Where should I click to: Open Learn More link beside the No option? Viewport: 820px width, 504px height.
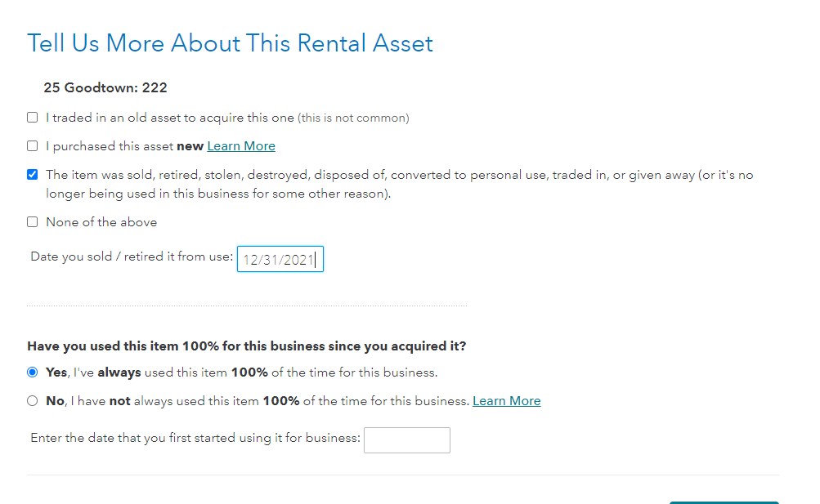(506, 401)
